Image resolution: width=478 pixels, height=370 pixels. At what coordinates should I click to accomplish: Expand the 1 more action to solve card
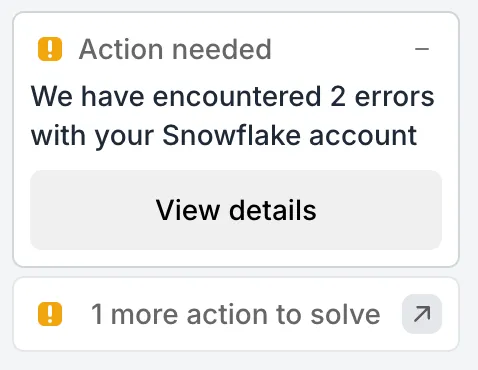coord(236,314)
